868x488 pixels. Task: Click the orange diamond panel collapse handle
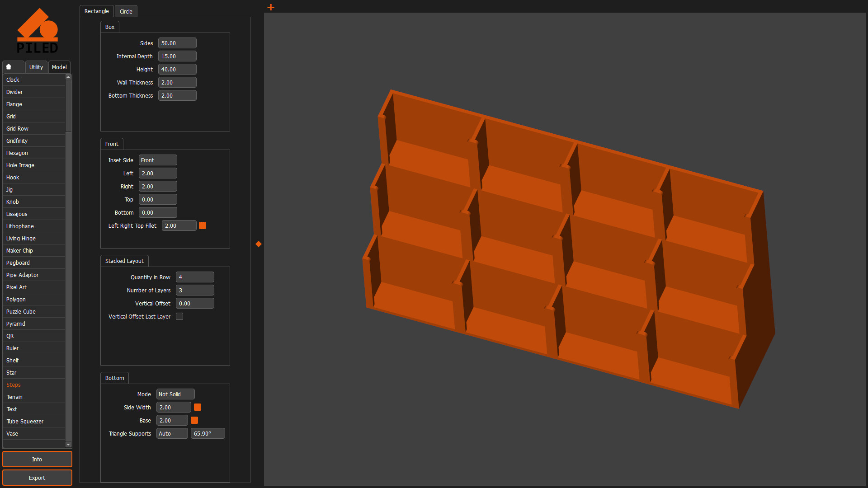pyautogui.click(x=258, y=244)
